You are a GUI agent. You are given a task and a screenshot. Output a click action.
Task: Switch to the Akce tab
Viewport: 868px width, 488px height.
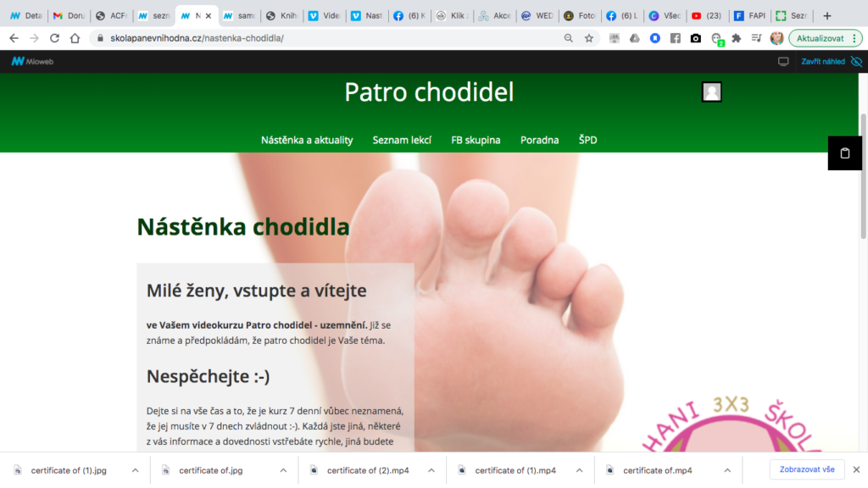coord(495,16)
